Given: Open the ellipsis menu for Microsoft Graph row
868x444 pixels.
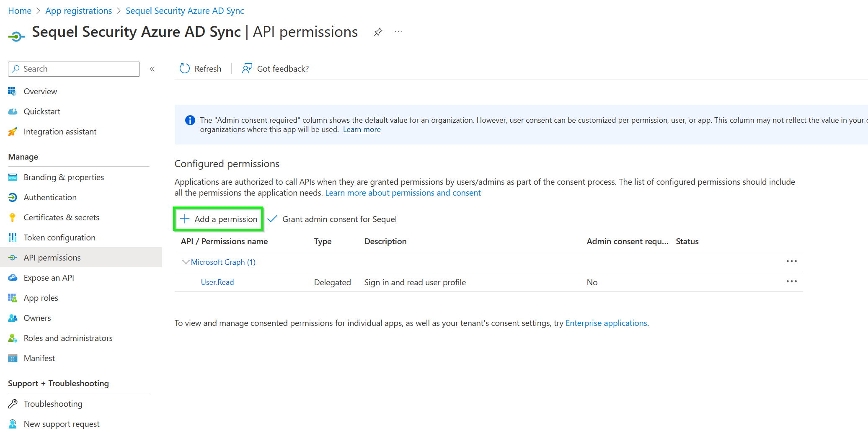Looking at the screenshot, I should pos(791,261).
